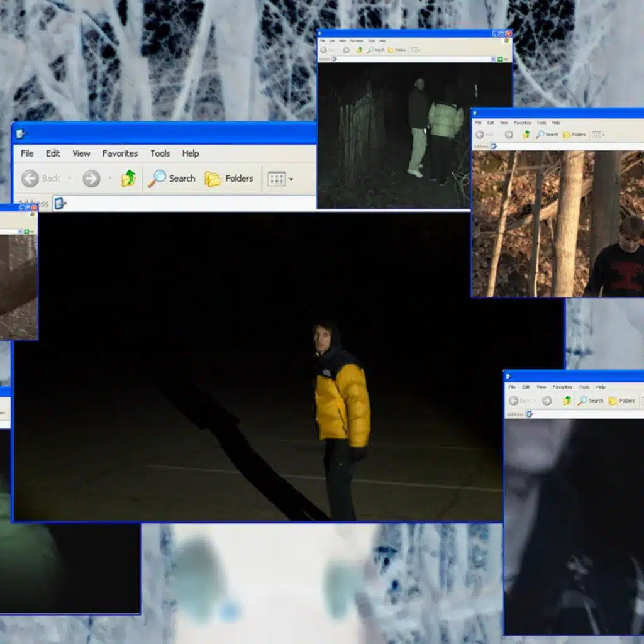Click the Up folder icon in the largest window
The height and width of the screenshot is (644, 644).
(129, 179)
